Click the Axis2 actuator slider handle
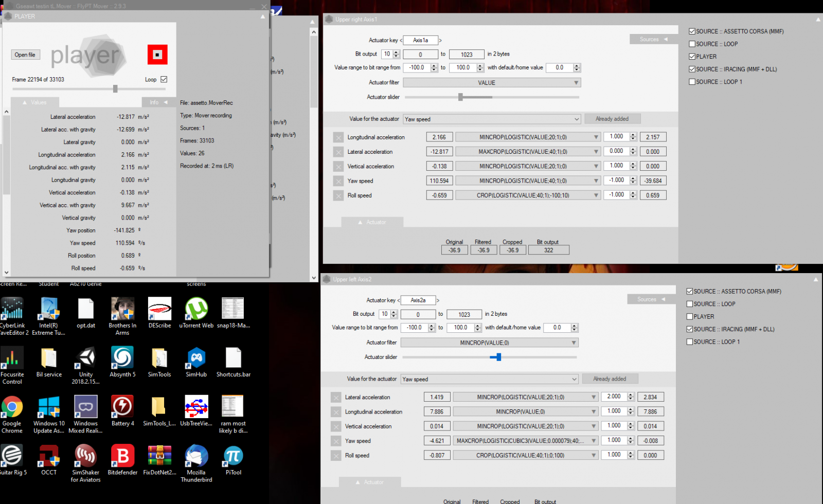 [x=498, y=357]
